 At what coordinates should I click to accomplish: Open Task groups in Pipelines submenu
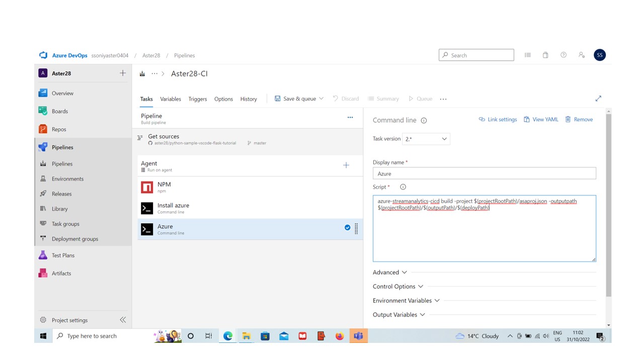click(65, 224)
